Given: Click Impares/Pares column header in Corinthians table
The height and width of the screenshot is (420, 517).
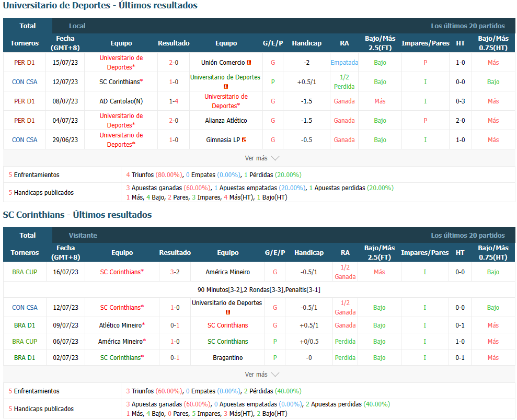Looking at the screenshot, I should [424, 253].
